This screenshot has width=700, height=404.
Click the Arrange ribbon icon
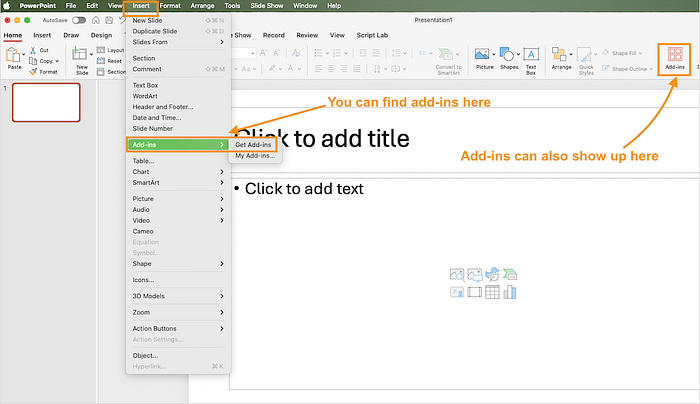(559, 54)
